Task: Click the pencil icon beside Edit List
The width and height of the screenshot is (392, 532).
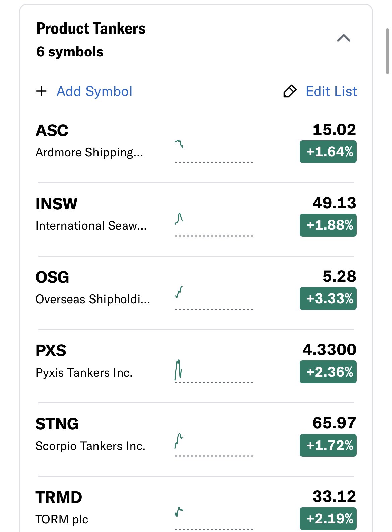Action: pos(290,91)
